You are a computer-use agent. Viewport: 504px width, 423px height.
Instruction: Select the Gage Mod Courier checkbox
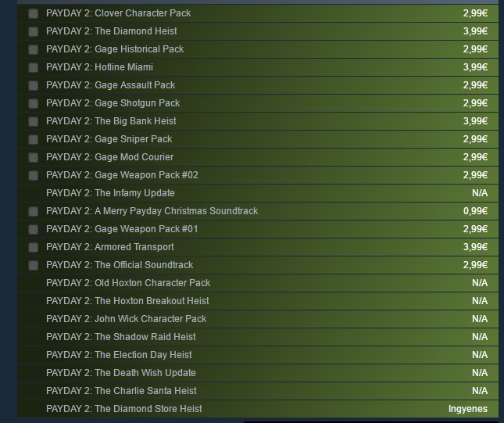[33, 158]
